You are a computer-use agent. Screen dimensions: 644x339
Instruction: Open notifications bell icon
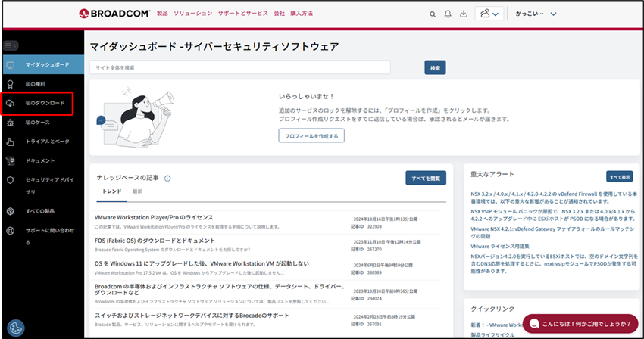point(448,14)
